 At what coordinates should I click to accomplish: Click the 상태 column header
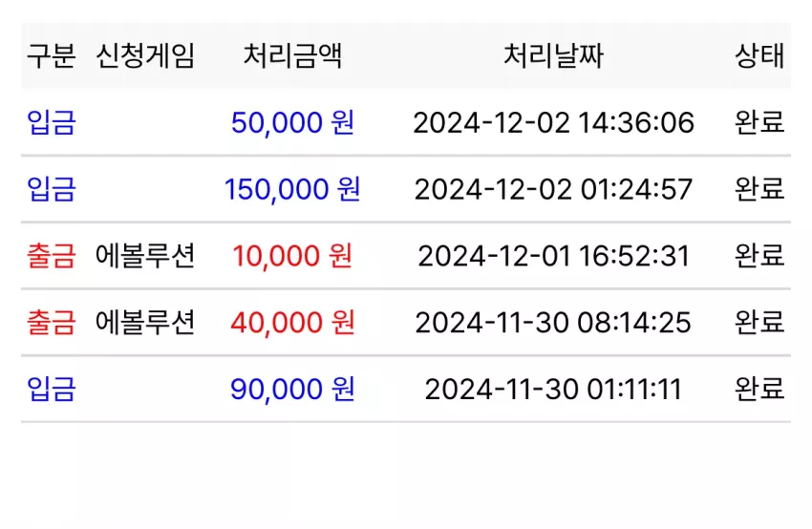click(x=759, y=55)
